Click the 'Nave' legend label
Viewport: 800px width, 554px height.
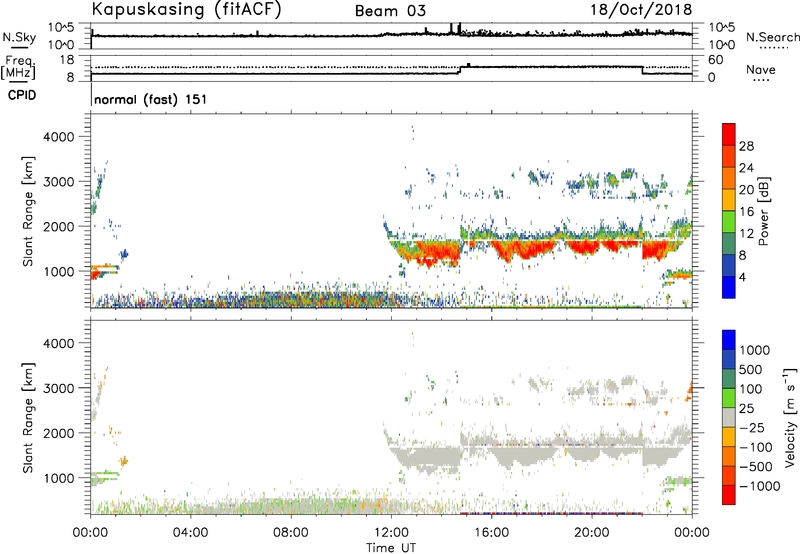(761, 69)
